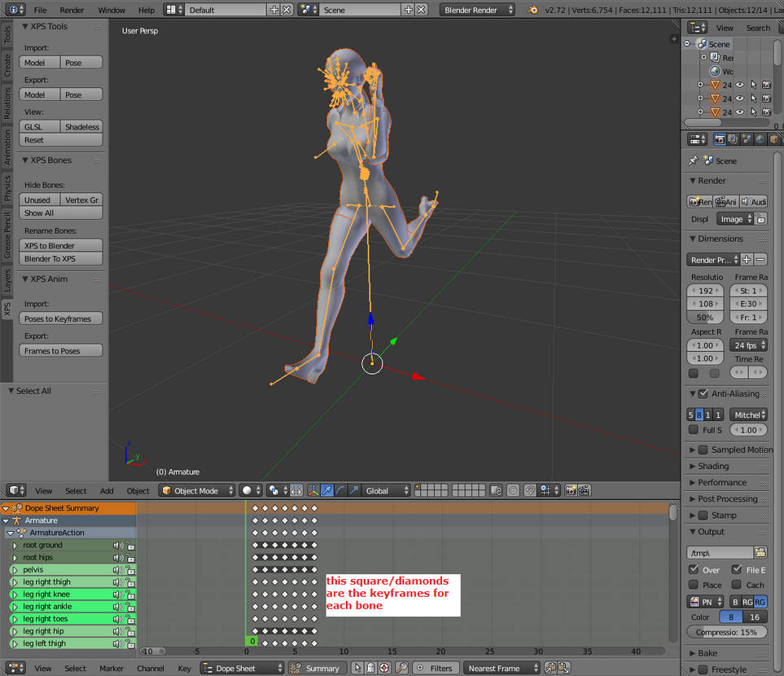The height and width of the screenshot is (676, 784).
Task: Open the Marker menu in Dope Sheet
Action: pyautogui.click(x=111, y=669)
